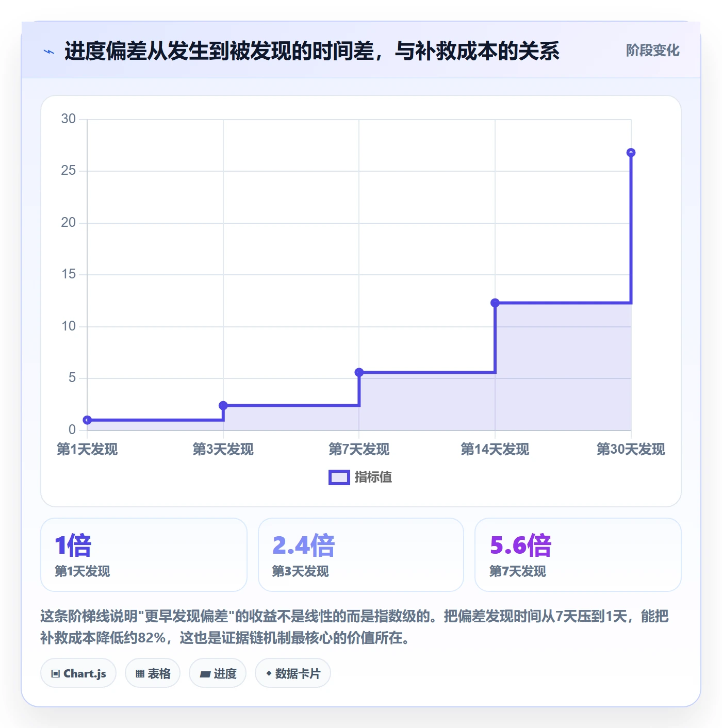Select the 第30天发现 data point on the chart

pyautogui.click(x=631, y=153)
